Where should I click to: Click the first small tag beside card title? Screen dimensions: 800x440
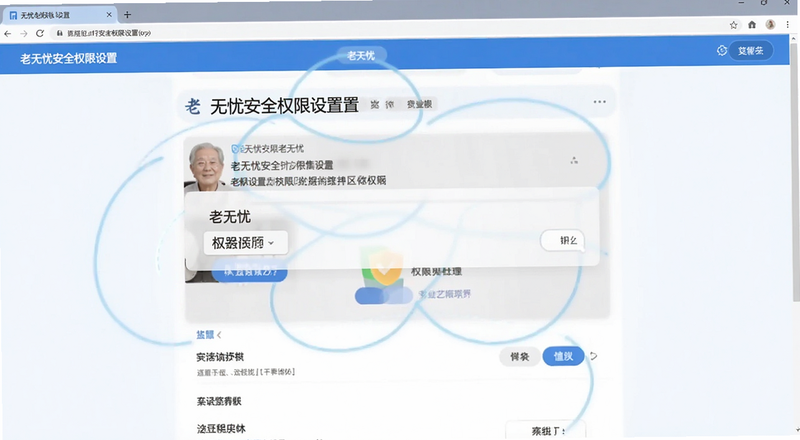click(x=375, y=104)
